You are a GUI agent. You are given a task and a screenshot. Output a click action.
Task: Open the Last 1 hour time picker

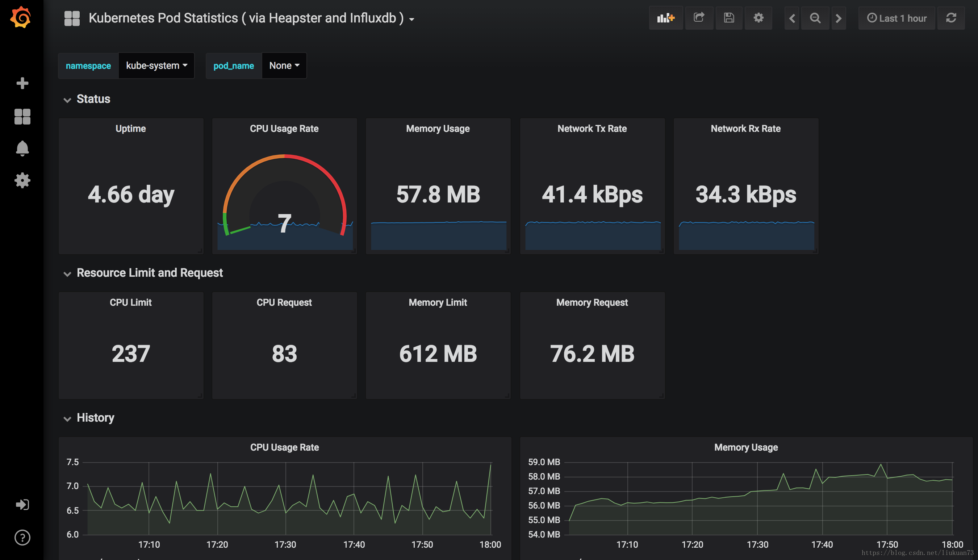point(896,18)
